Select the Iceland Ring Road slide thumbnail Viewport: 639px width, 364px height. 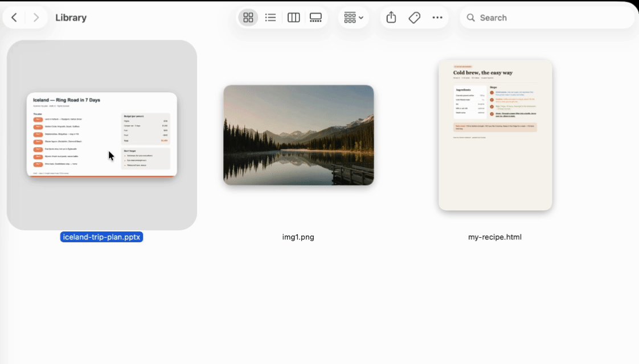[102, 135]
